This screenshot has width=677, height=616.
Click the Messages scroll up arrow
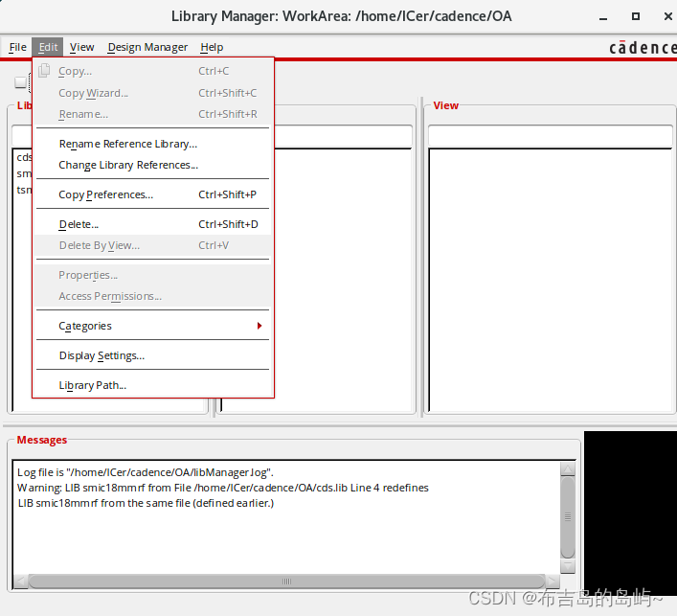(568, 470)
